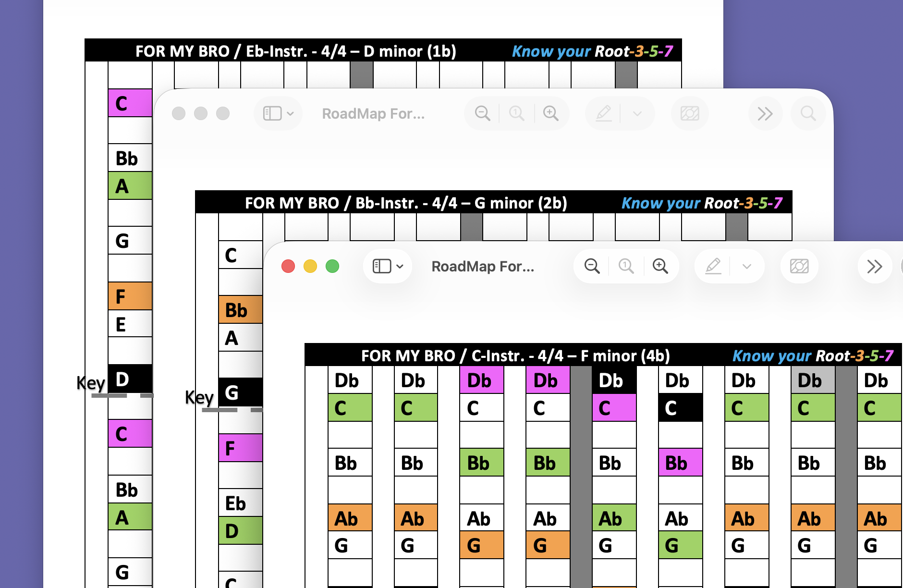The height and width of the screenshot is (588, 903).
Task: Zoom out in background Preview window
Action: click(x=482, y=113)
